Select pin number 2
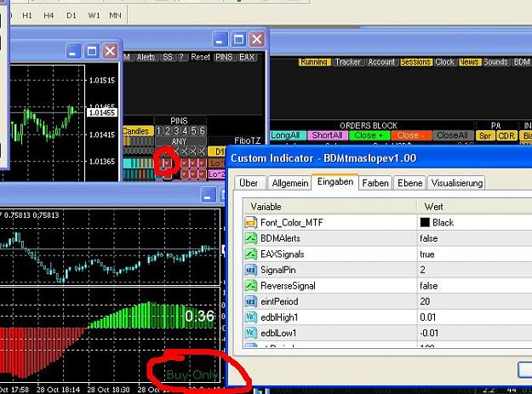Viewport: 532px width, 394px height. (168, 131)
